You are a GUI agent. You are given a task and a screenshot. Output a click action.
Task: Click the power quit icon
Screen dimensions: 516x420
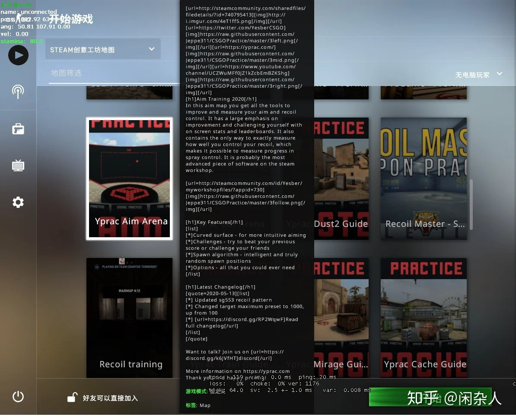click(x=18, y=396)
